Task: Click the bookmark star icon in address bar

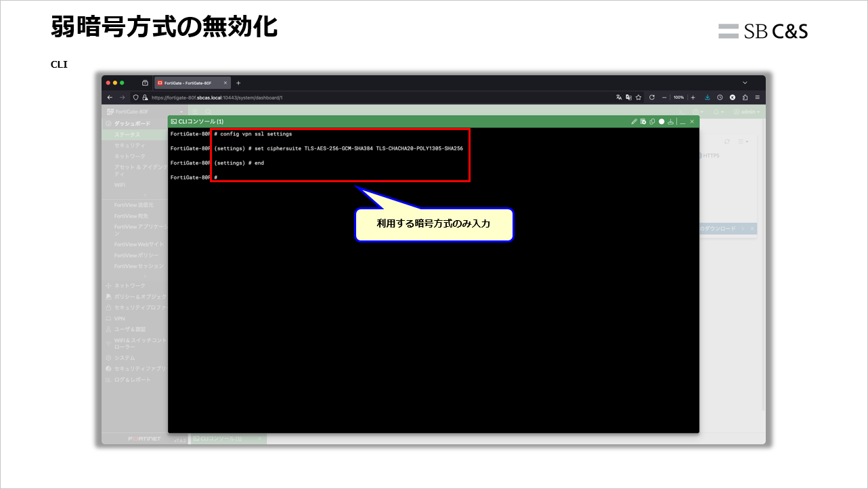Action: click(638, 97)
